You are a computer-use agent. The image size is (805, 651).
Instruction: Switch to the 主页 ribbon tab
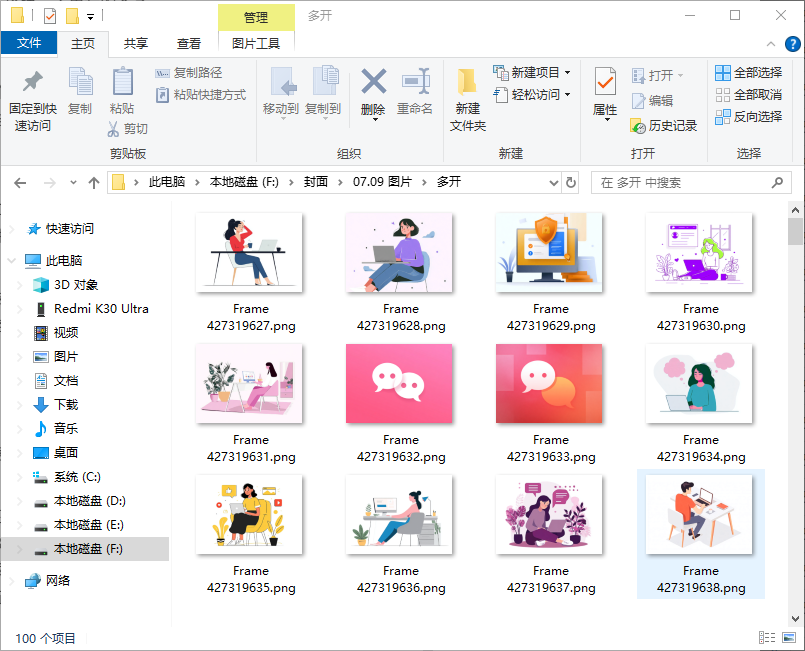coord(83,44)
